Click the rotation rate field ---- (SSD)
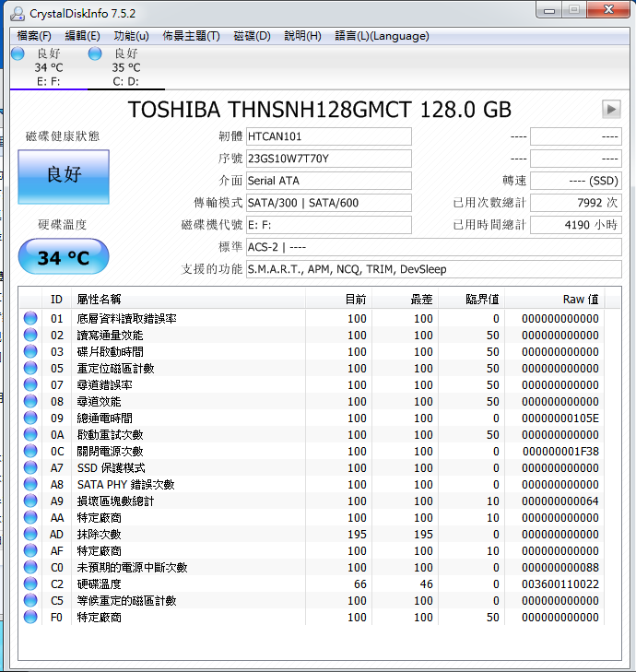 (575, 181)
